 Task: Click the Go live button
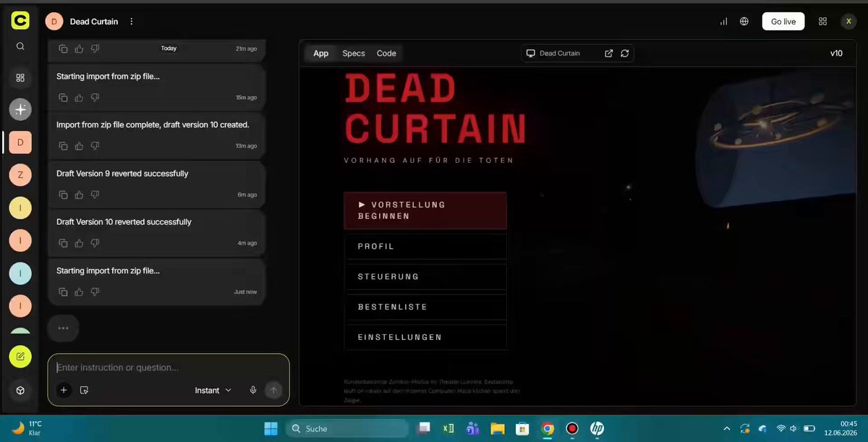pyautogui.click(x=783, y=22)
